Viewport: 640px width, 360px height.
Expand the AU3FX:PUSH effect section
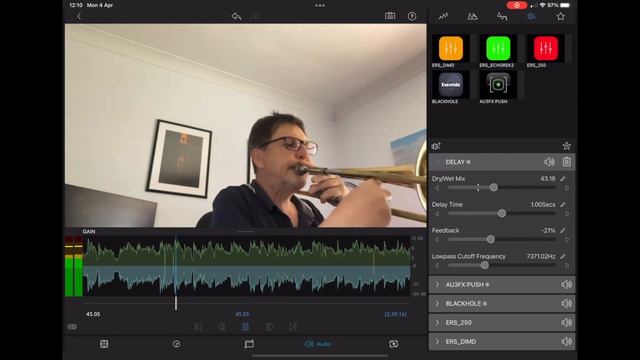[437, 284]
